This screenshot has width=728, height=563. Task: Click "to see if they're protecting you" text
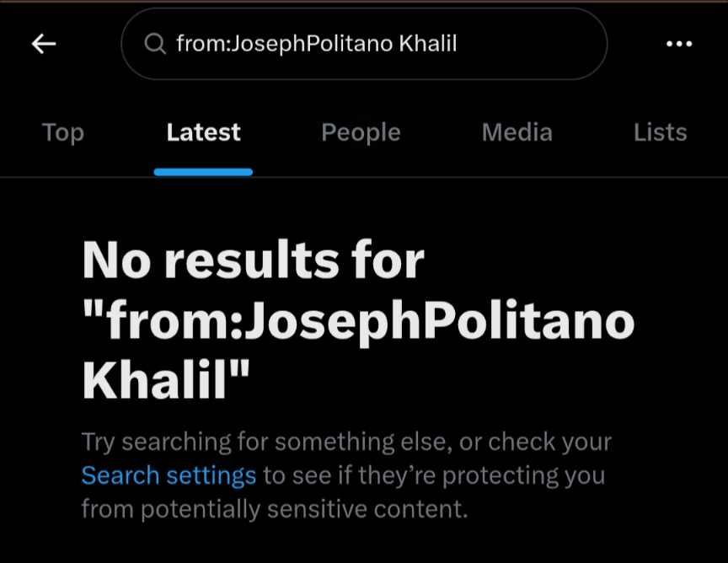click(x=434, y=475)
